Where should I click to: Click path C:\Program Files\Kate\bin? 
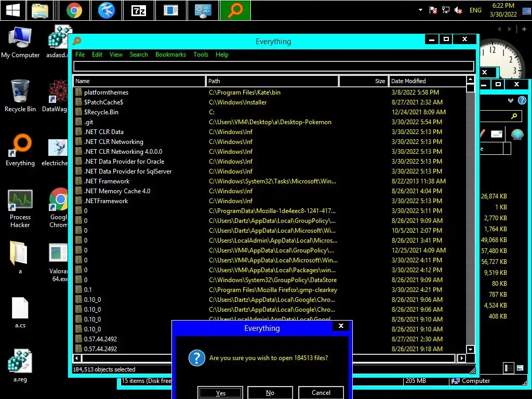point(245,92)
